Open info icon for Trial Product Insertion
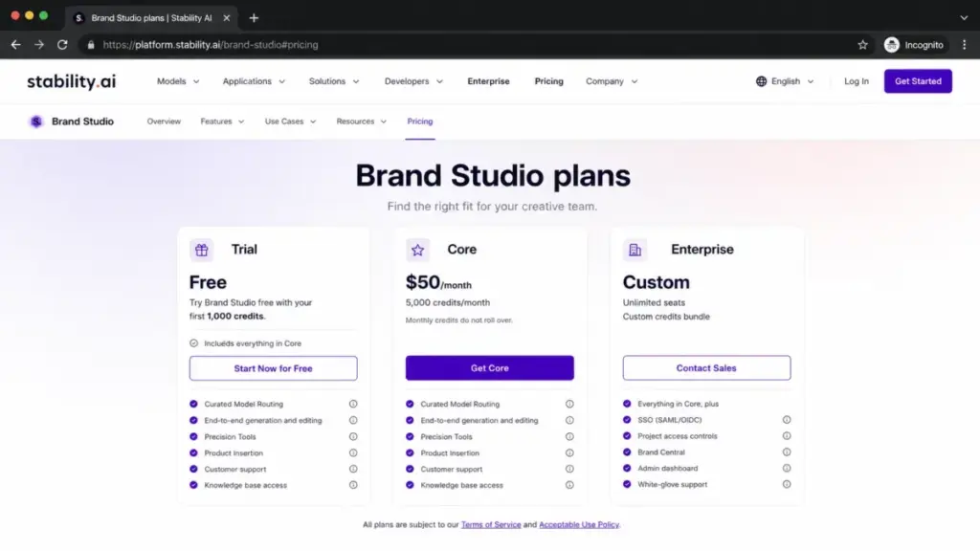980x551 pixels. click(353, 452)
